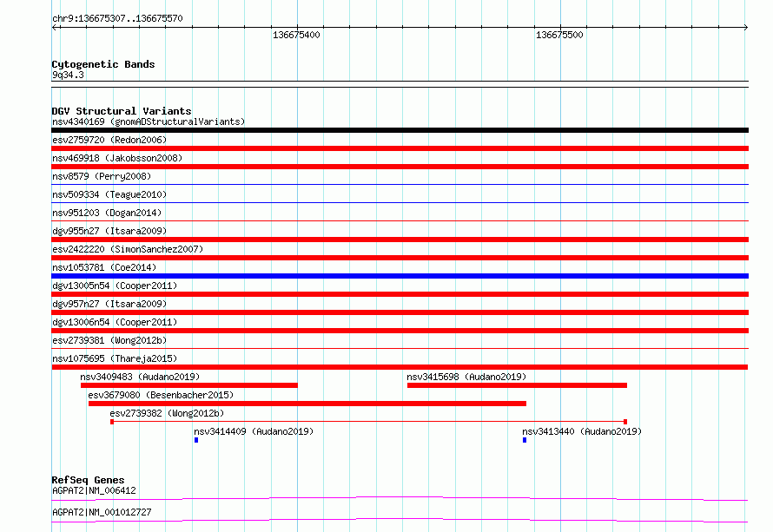Click ruler position 136675500
The width and height of the screenshot is (773, 532).
tap(559, 35)
